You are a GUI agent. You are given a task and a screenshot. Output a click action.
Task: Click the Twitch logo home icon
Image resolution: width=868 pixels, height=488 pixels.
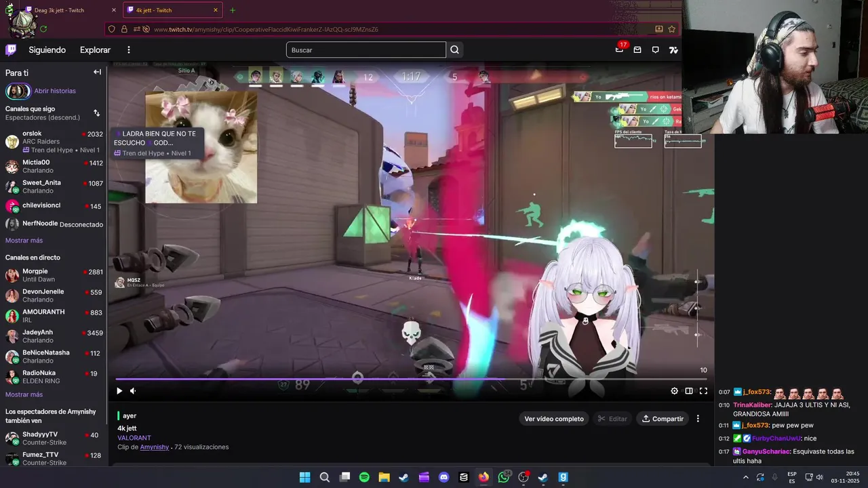[11, 49]
